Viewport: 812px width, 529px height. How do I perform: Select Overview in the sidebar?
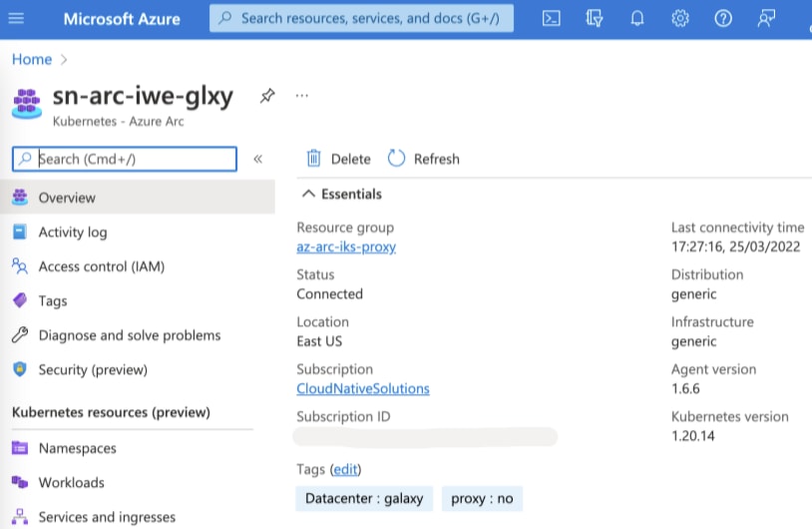tap(138, 197)
